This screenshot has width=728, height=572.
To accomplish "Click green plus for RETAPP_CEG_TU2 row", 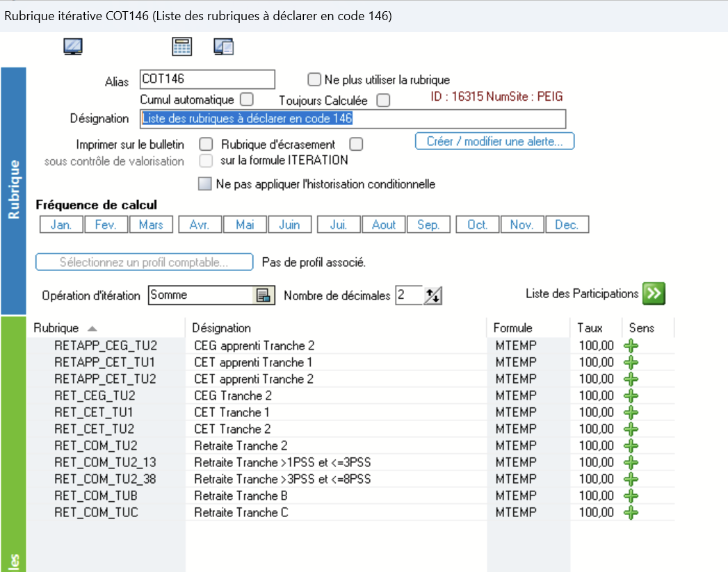I will coord(631,346).
